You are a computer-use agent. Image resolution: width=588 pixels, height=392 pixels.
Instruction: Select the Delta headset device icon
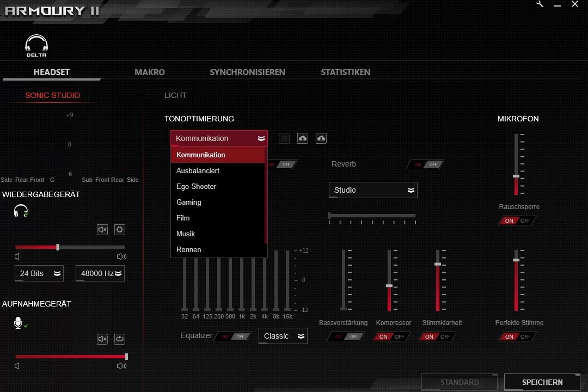click(x=36, y=46)
